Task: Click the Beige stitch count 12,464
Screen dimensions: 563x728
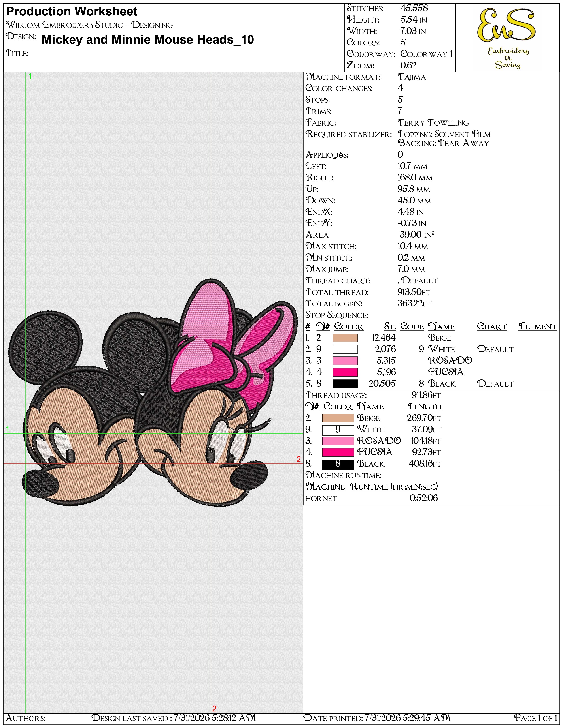Action: 384,338
